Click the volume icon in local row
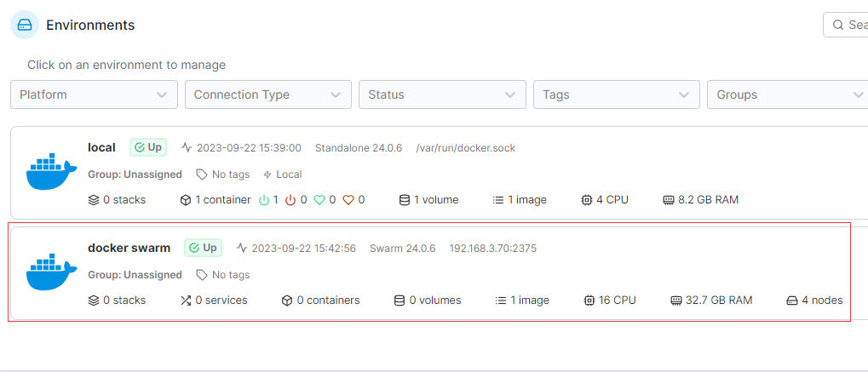This screenshot has width=868, height=372. pos(405,200)
